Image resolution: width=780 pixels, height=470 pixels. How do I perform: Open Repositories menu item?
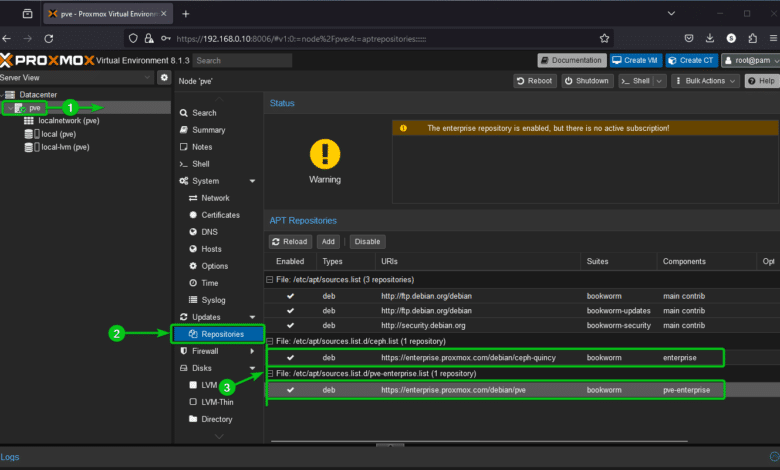pos(218,334)
